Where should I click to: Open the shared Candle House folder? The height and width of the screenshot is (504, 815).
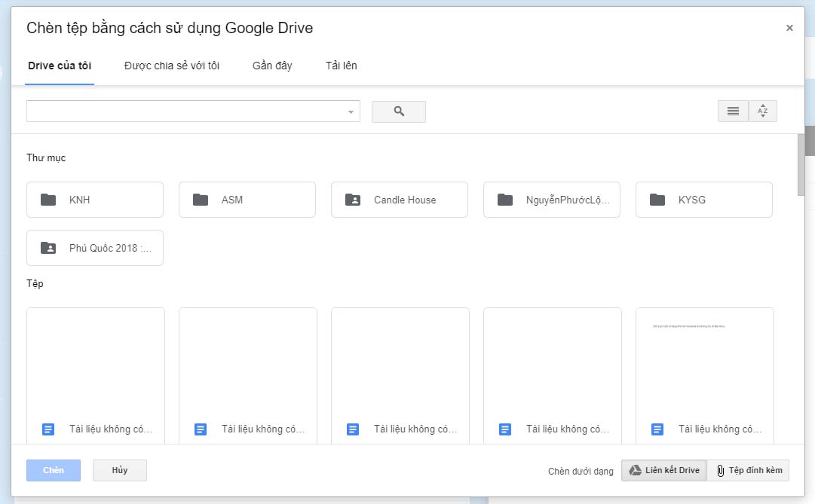(399, 200)
